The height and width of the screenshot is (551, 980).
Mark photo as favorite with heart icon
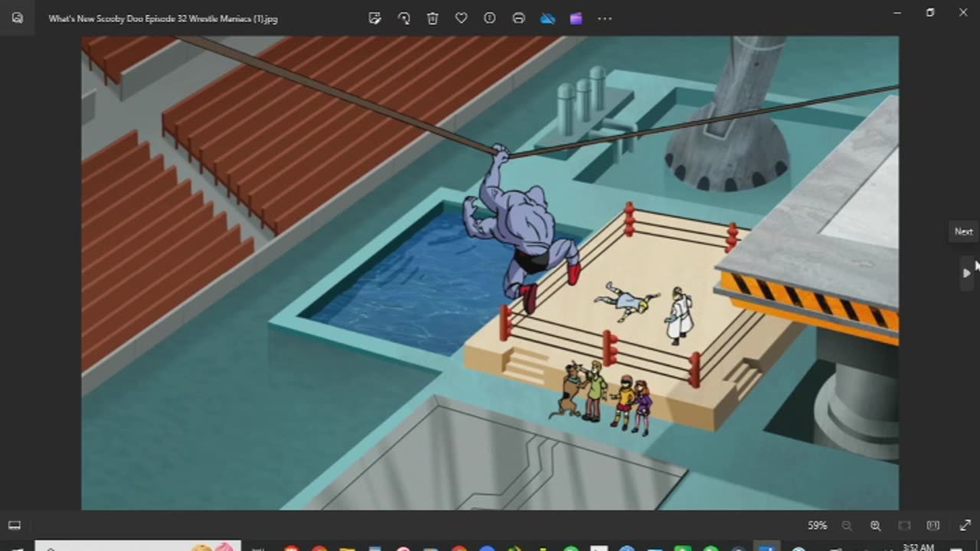[x=461, y=18]
